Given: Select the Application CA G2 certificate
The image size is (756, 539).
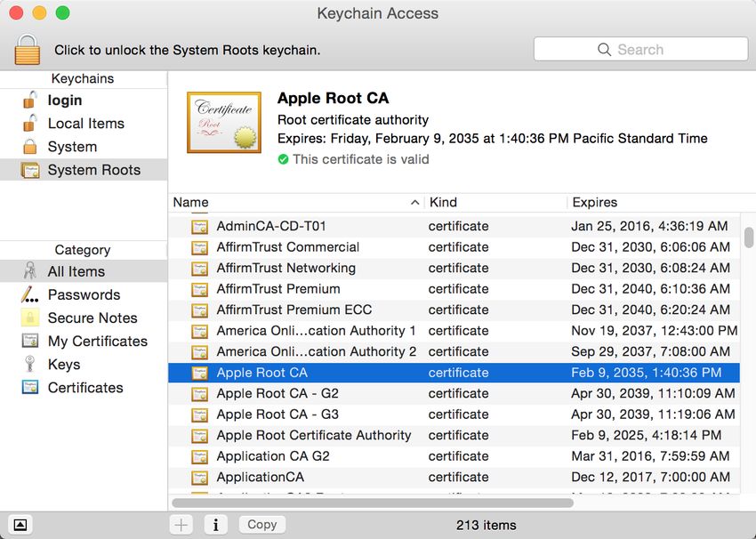Looking at the screenshot, I should pyautogui.click(x=454, y=456).
